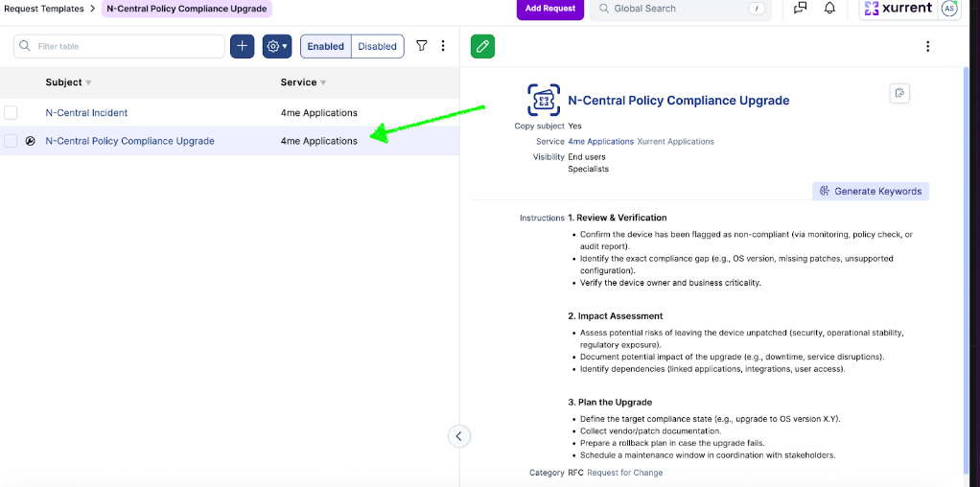
Task: Click the 'Copy subject' Yes value
Action: 575,126
